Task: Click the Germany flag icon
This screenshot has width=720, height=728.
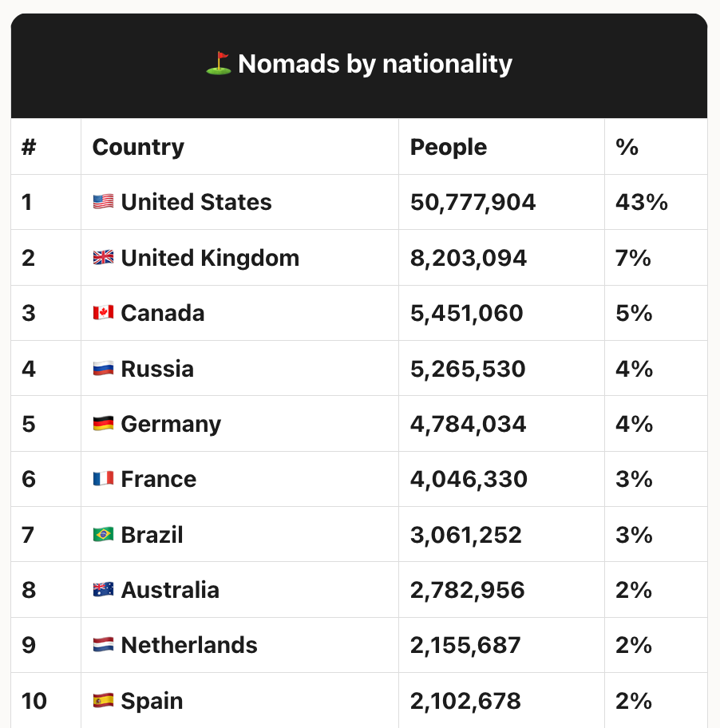Action: (x=103, y=424)
